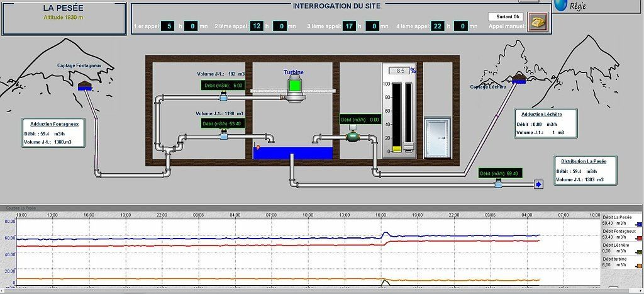This screenshot has width=644, height=294.
Task: Click the blue distribution outlet arrow
Action: (x=538, y=184)
